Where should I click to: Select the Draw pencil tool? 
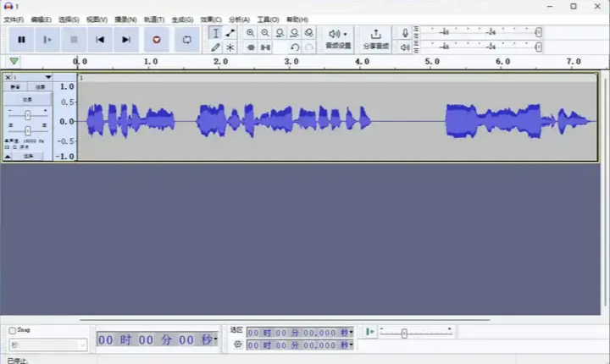tap(216, 47)
